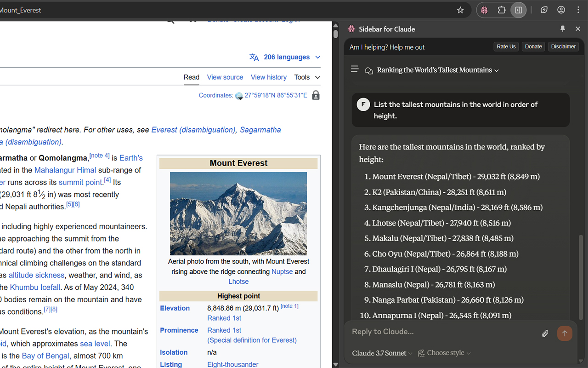Open the sidebar hamburger menu
The width and height of the screenshot is (588, 368).
pyautogui.click(x=355, y=69)
